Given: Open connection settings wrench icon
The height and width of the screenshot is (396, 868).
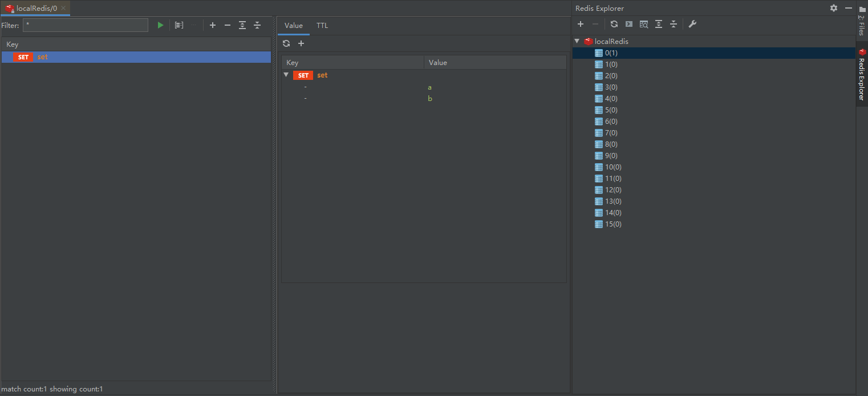Looking at the screenshot, I should coord(692,24).
